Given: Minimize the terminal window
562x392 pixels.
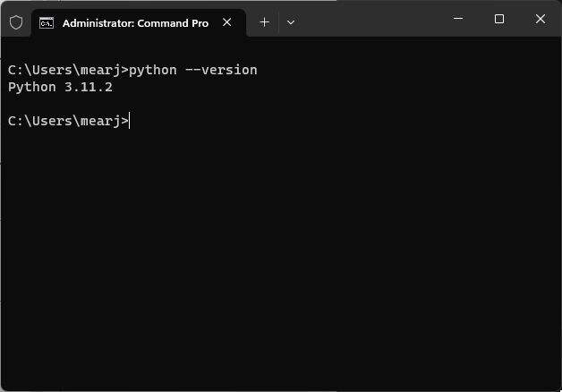Looking at the screenshot, I should [x=457, y=19].
